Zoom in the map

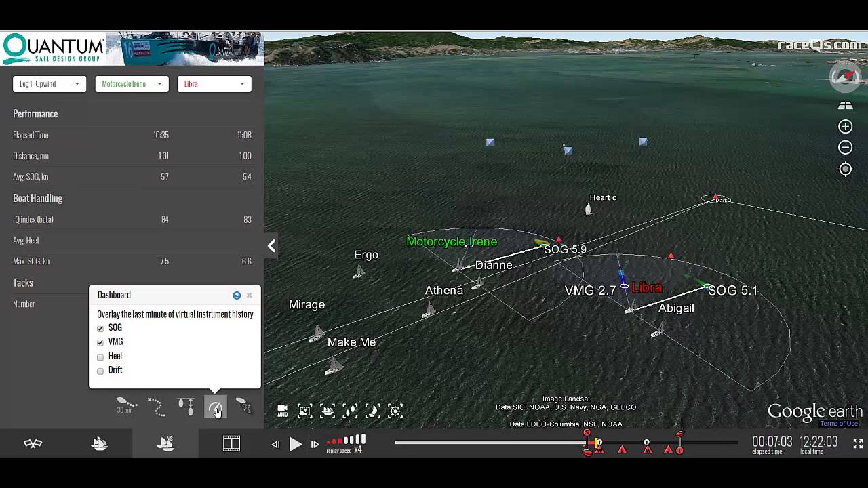click(x=845, y=127)
